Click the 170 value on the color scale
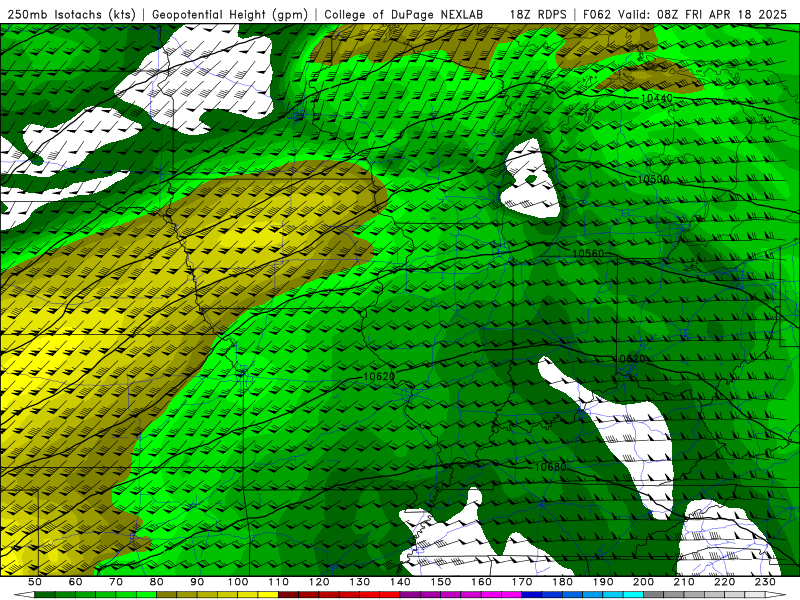Screen dimensions: 800x600 click(x=522, y=582)
